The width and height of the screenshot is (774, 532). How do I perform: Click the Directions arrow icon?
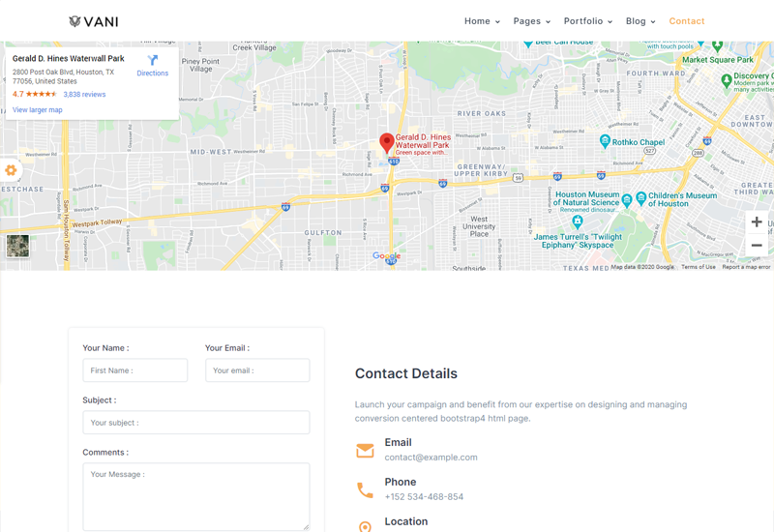[153, 60]
